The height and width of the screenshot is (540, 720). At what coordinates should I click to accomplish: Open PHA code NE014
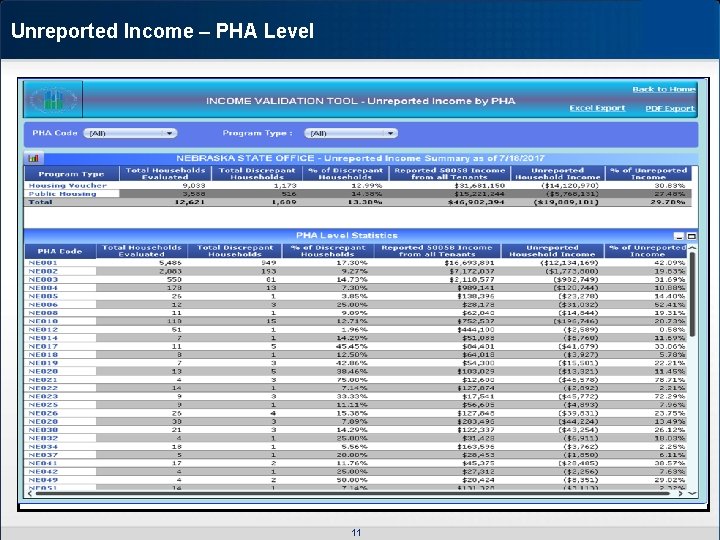[43, 338]
